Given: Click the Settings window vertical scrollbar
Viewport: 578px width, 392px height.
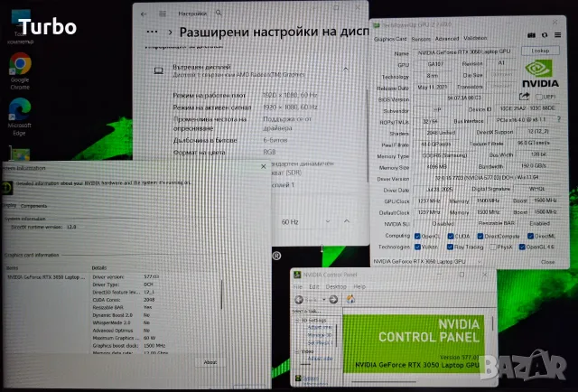Looking at the screenshot, I should pyautogui.click(x=367, y=136).
